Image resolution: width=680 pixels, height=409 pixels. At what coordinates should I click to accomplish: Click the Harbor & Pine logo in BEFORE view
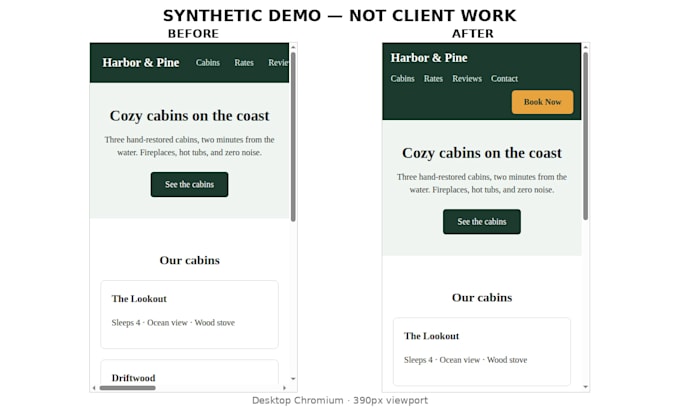click(141, 62)
